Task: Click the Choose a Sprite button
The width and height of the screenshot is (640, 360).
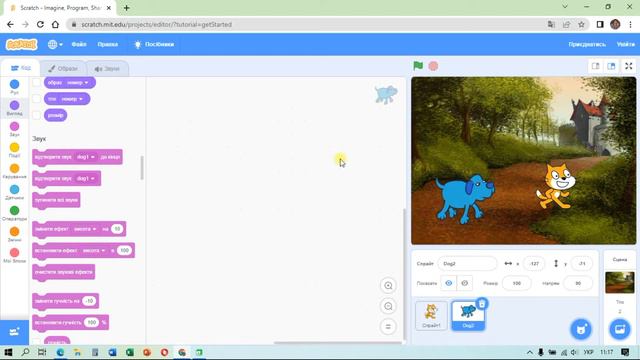Action: pos(581,329)
